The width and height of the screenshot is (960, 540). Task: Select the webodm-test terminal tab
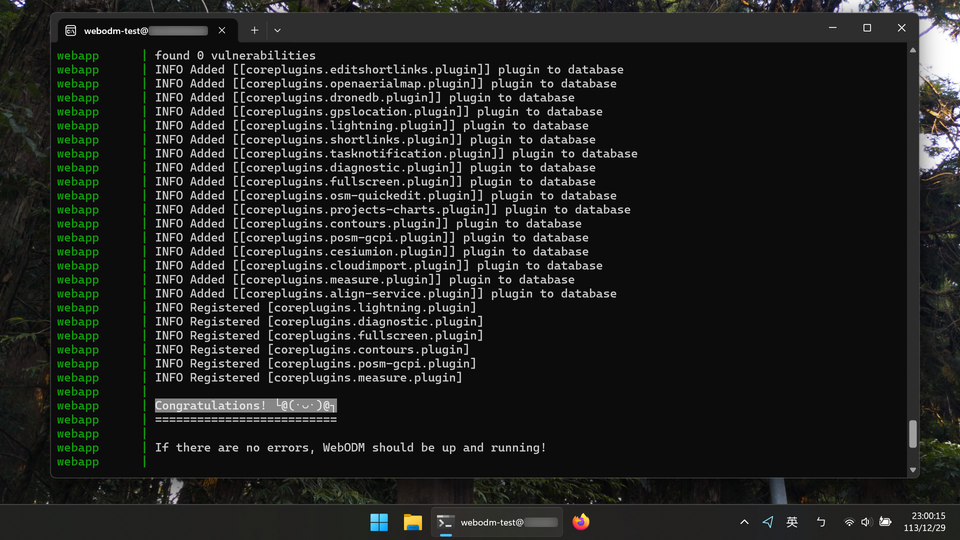(146, 30)
